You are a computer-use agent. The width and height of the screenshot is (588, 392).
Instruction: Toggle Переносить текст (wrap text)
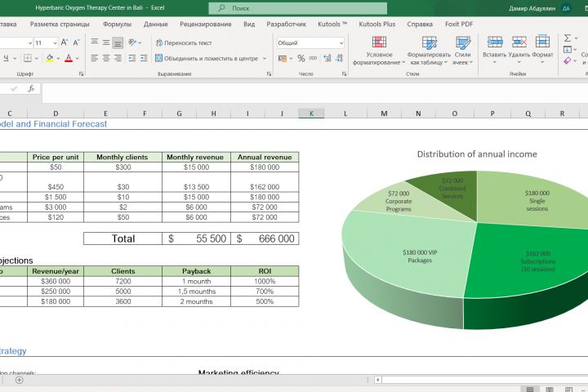184,42
